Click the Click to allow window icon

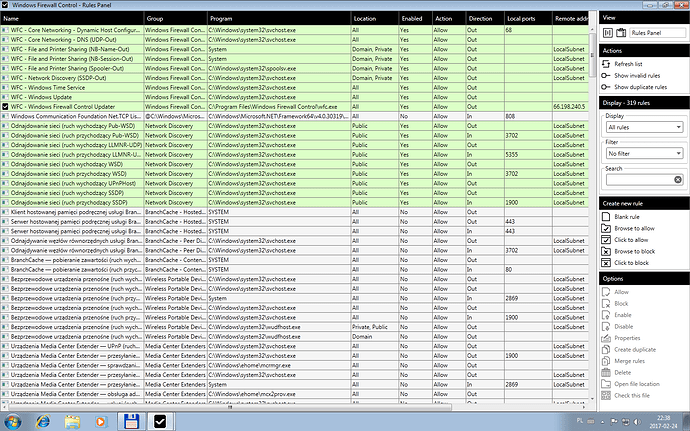pyautogui.click(x=606, y=239)
